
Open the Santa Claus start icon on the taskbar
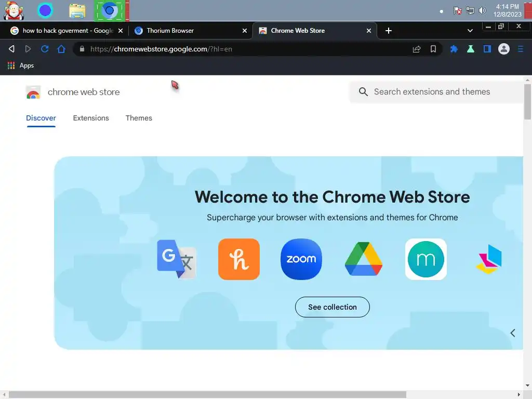14,10
